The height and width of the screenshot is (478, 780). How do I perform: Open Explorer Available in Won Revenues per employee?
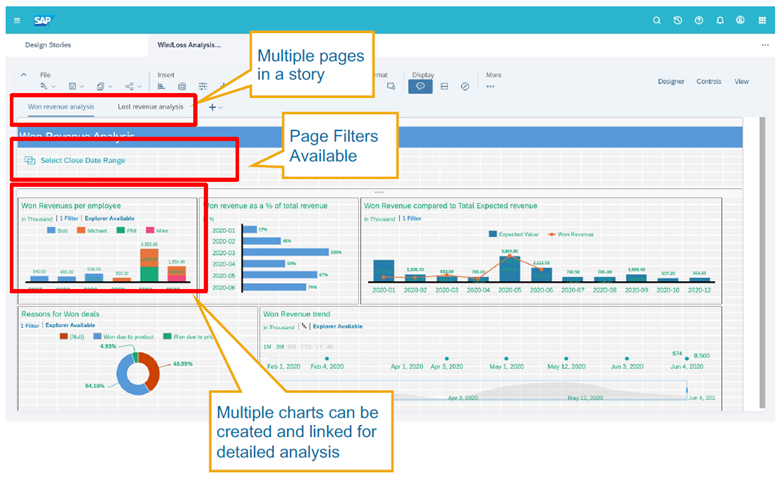109,218
